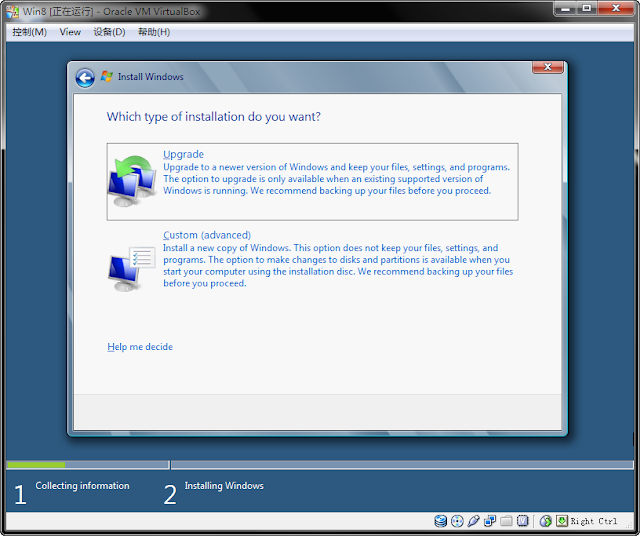Open the View menu
This screenshot has width=640, height=536.
(70, 32)
